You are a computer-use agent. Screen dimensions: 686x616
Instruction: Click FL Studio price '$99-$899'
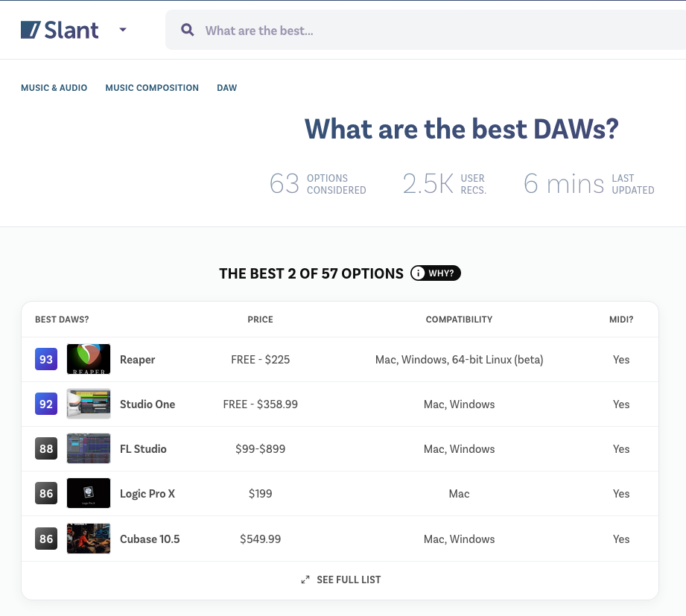tap(260, 449)
